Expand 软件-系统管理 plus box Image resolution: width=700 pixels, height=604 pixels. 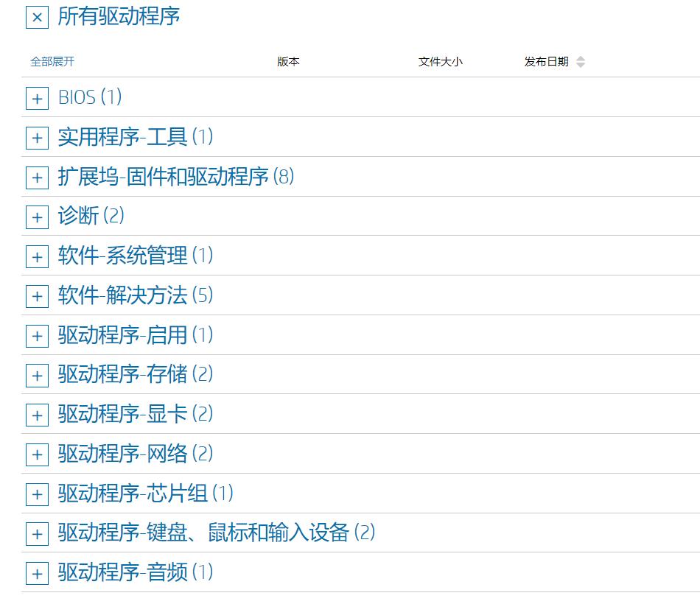[37, 256]
